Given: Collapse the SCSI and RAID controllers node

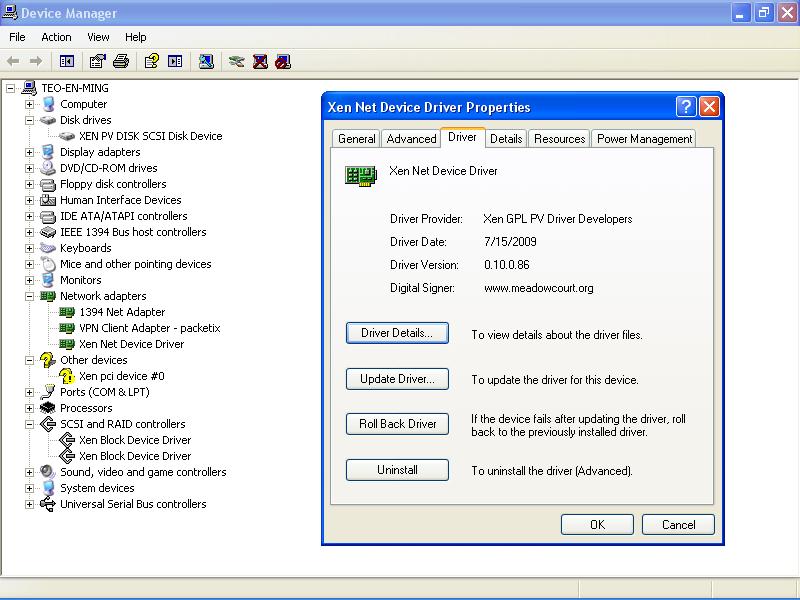Looking at the screenshot, I should point(30,424).
